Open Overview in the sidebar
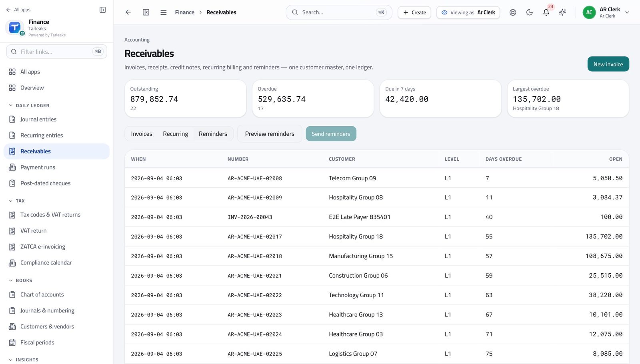Image resolution: width=640 pixels, height=364 pixels. click(56, 88)
